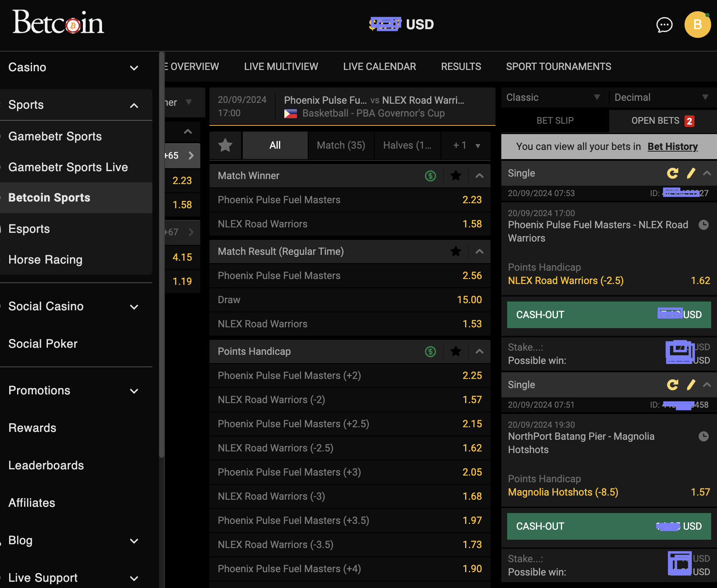717x588 pixels.
Task: Click clock icon beside NorthPort - Magnolia bet
Action: (x=704, y=436)
